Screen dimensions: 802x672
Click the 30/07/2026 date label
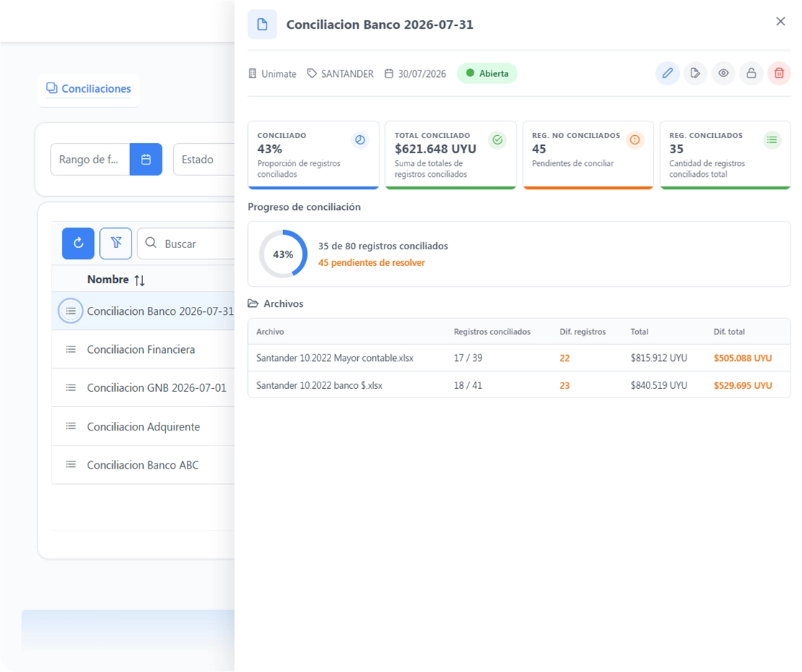[x=422, y=73]
